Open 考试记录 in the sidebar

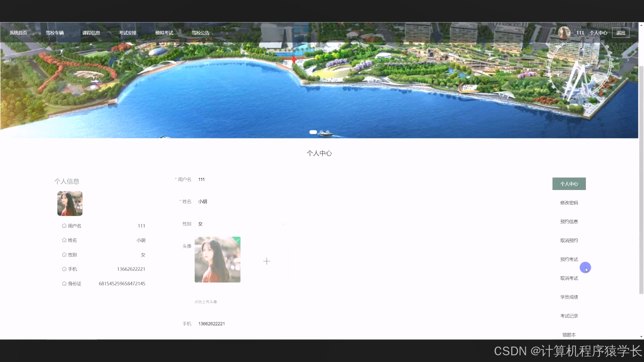pos(569,316)
